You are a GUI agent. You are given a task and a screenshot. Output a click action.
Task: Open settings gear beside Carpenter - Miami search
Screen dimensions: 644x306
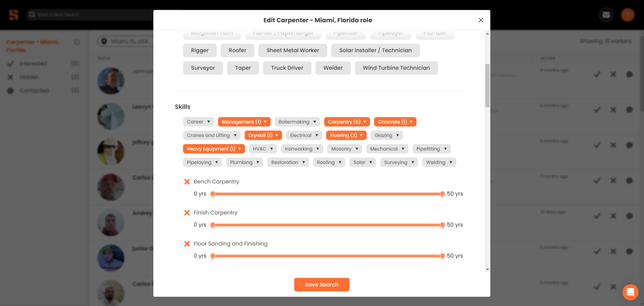point(77,42)
